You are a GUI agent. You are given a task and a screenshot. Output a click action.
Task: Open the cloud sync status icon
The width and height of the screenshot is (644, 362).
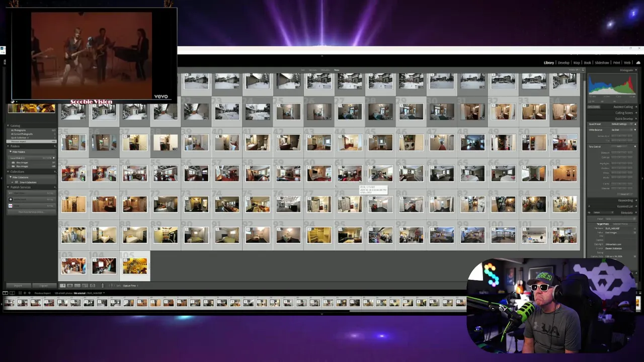638,63
